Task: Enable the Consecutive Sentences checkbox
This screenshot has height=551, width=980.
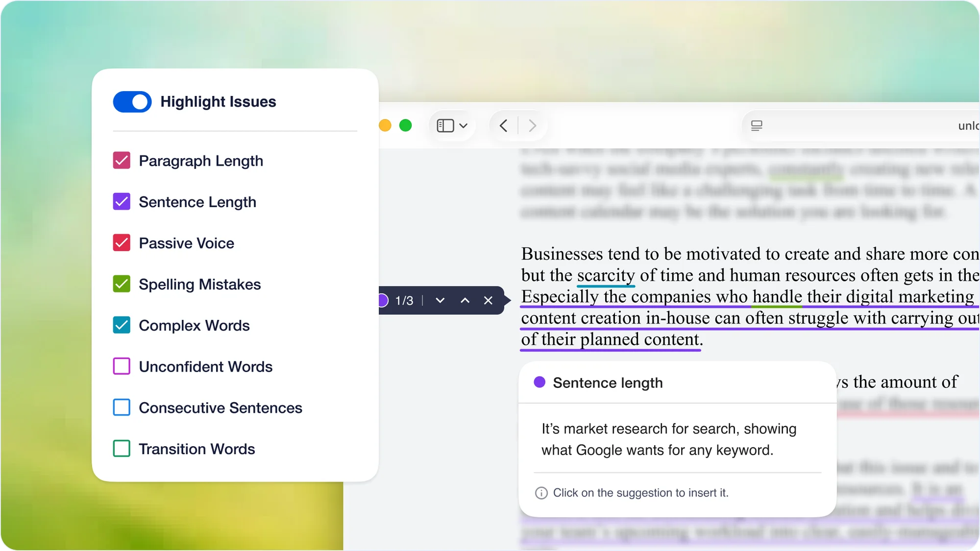Action: [122, 407]
